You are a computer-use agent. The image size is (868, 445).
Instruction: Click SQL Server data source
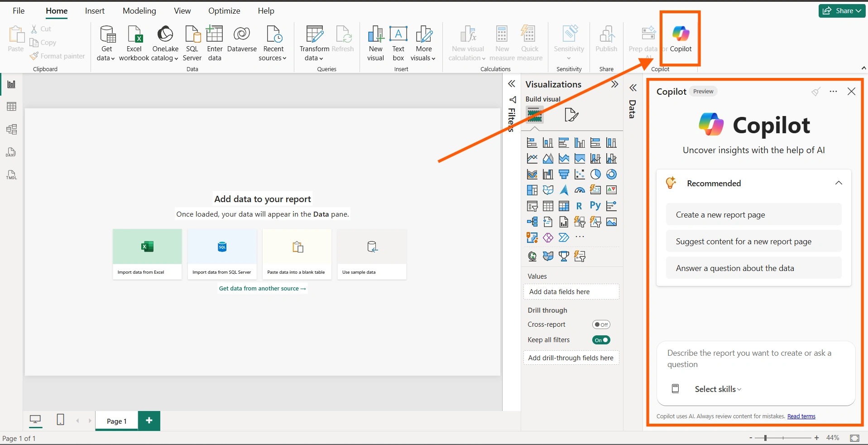click(x=192, y=44)
